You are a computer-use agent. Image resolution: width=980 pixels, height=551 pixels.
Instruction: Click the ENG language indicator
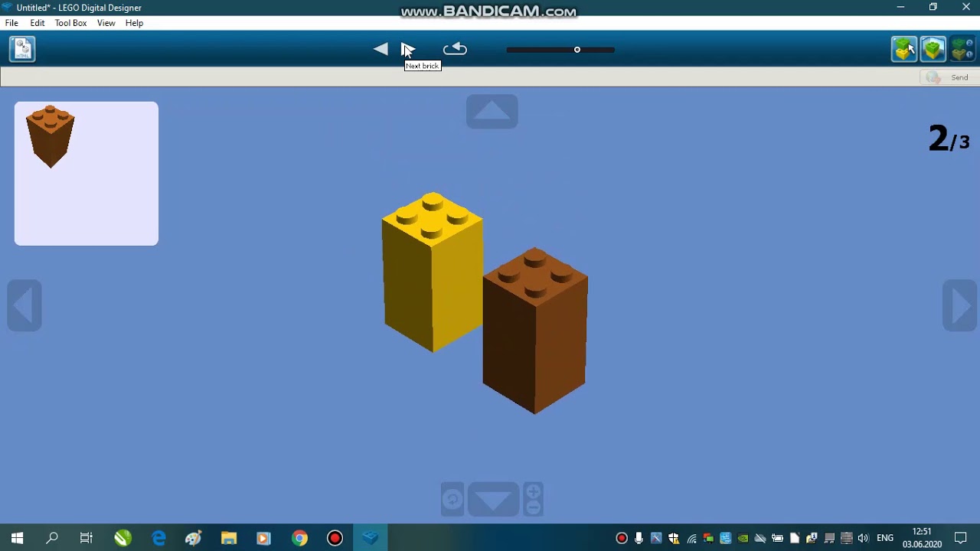point(885,538)
